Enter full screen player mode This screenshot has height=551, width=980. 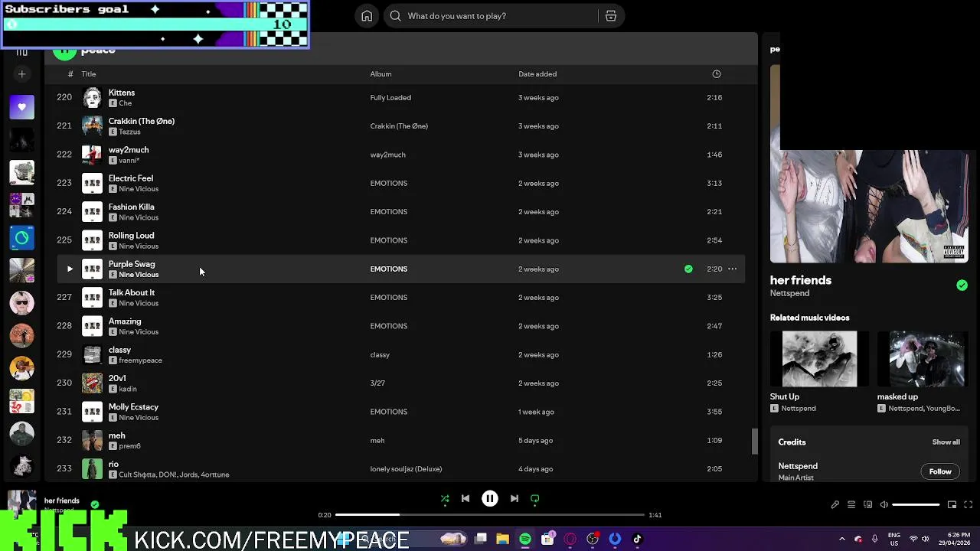968,505
